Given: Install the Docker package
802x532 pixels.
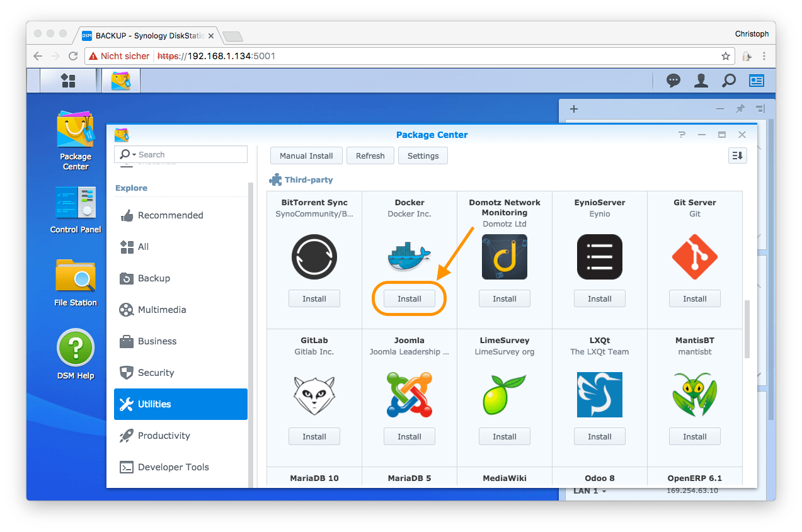Looking at the screenshot, I should pyautogui.click(x=409, y=299).
